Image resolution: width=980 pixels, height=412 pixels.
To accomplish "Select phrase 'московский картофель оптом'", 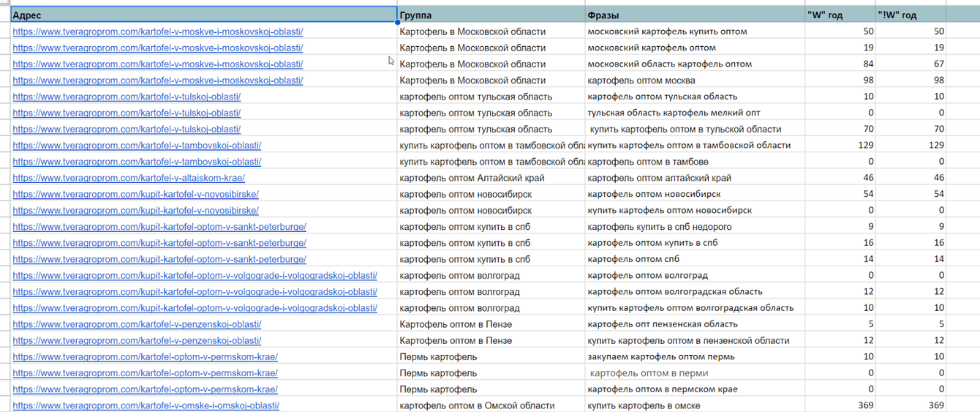I will pyautogui.click(x=652, y=48).
